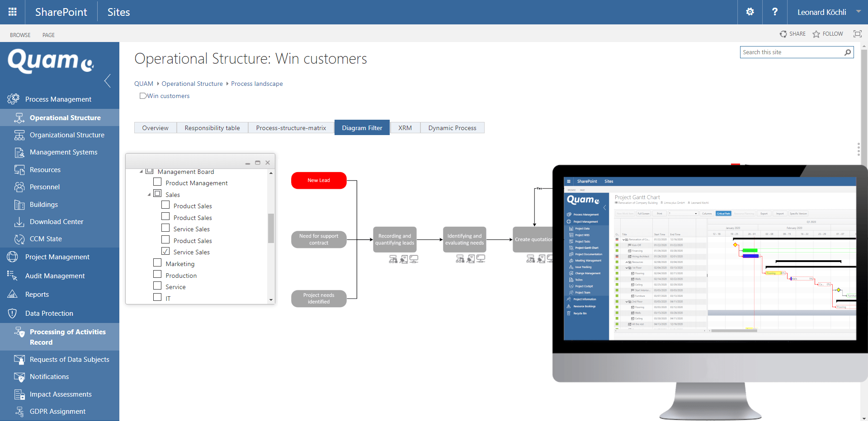Check the Production checkbox

[157, 274]
